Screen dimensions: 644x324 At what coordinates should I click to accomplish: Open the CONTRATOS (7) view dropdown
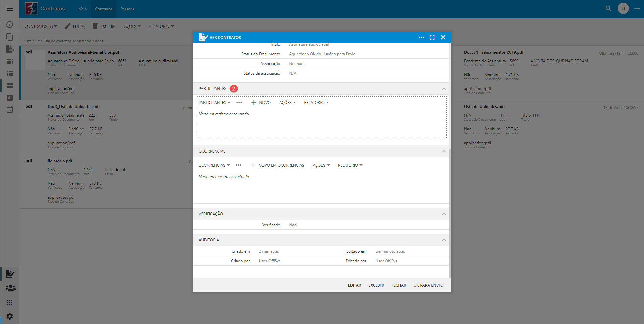(x=41, y=26)
